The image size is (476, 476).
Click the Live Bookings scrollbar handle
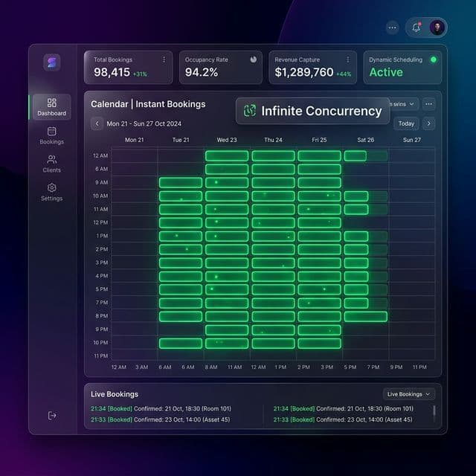[434, 411]
